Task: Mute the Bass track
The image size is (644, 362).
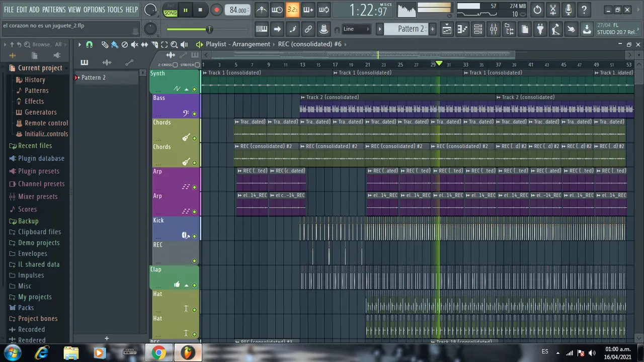Action: 194,114
